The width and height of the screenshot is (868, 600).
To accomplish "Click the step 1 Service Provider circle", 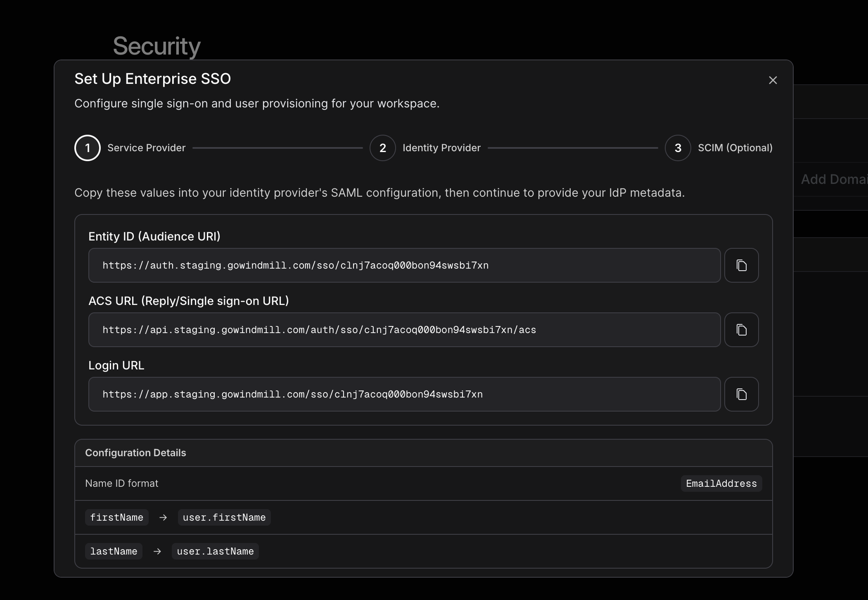I will click(87, 148).
